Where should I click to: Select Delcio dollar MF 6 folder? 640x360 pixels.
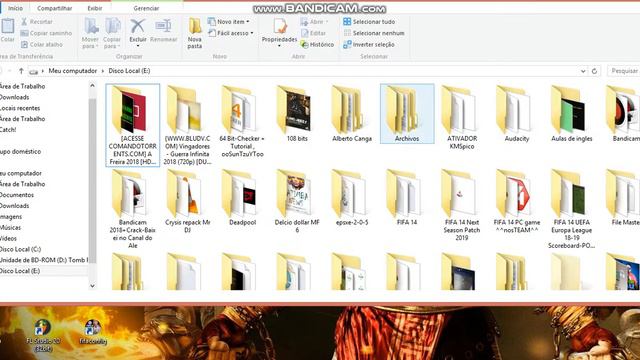[x=297, y=201]
